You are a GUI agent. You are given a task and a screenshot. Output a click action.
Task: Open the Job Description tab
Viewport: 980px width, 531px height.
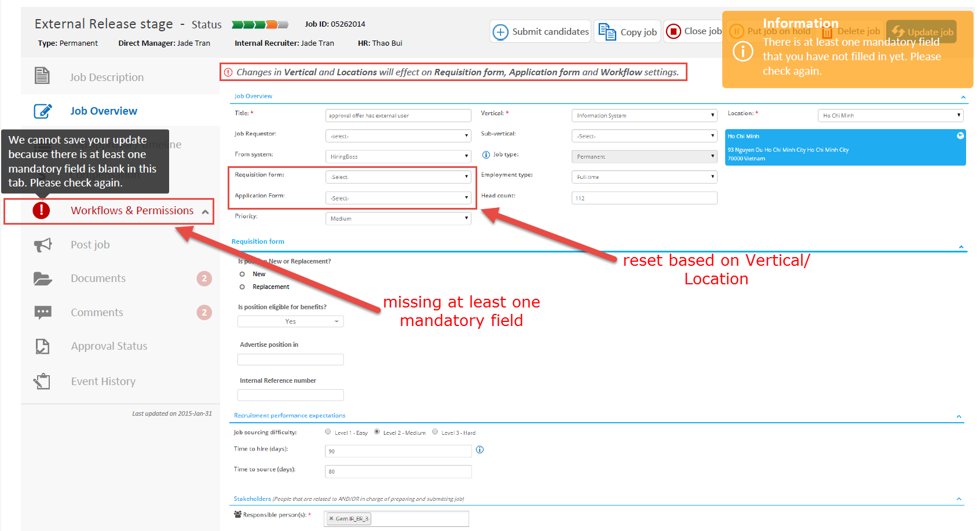tap(120, 77)
